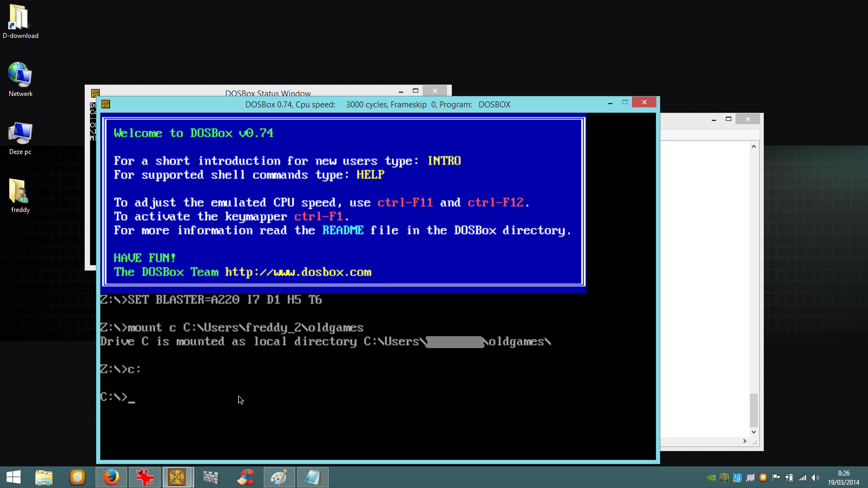
Task: Click the 'HAVE FUN!' text
Action: click(145, 258)
